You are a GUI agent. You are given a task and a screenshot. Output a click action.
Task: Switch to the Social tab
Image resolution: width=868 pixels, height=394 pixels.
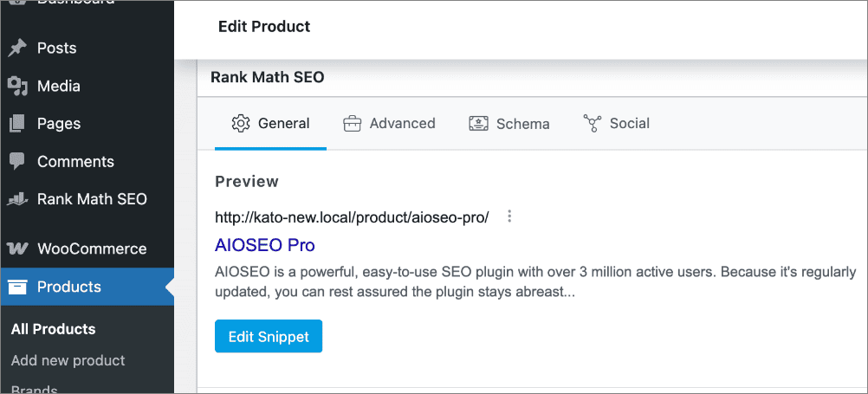tap(617, 124)
